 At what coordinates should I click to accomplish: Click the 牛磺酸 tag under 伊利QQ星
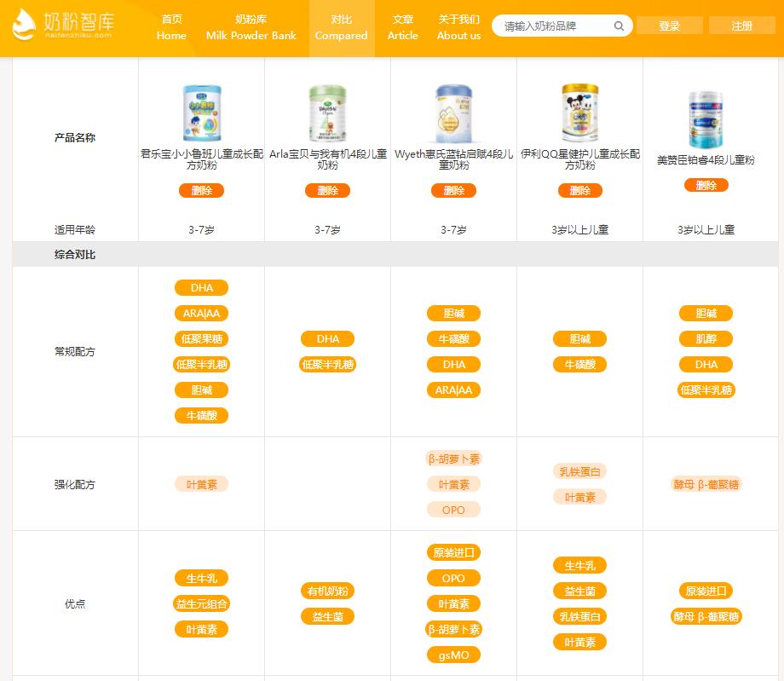click(579, 364)
